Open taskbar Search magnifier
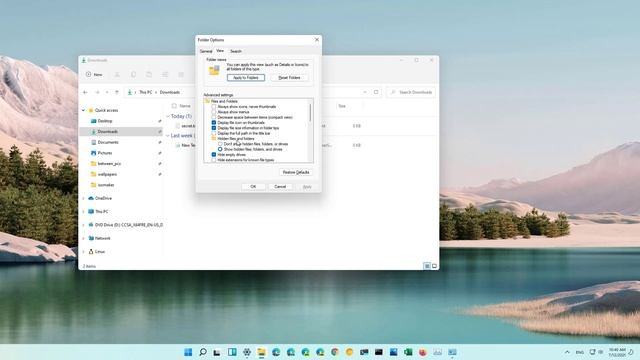 click(x=202, y=352)
